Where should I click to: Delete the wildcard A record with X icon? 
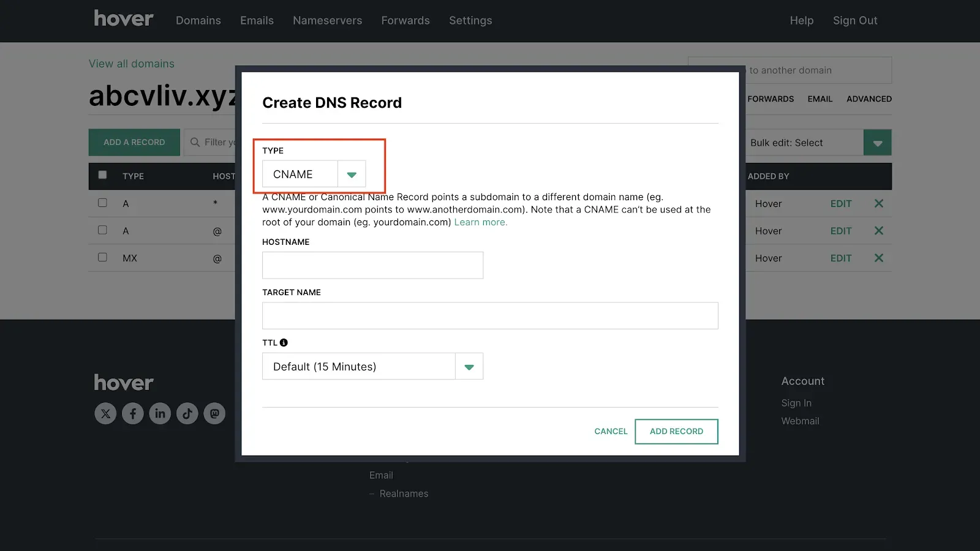tap(879, 203)
